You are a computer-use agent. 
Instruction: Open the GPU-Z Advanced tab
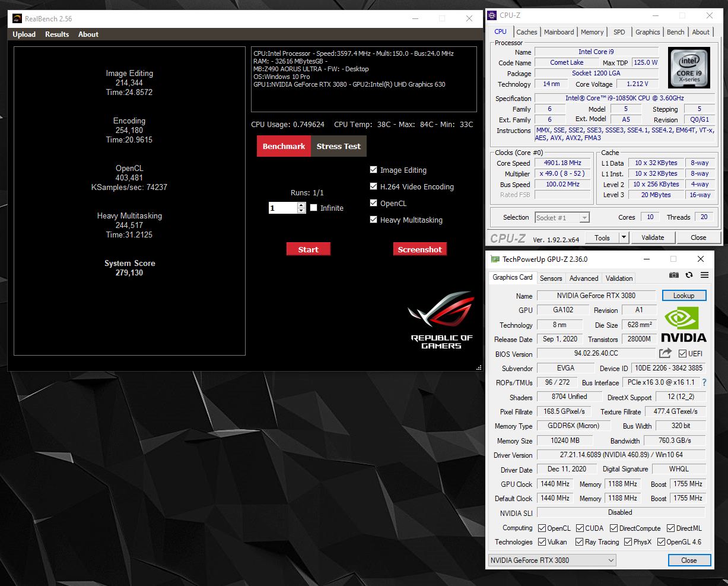[x=584, y=278]
